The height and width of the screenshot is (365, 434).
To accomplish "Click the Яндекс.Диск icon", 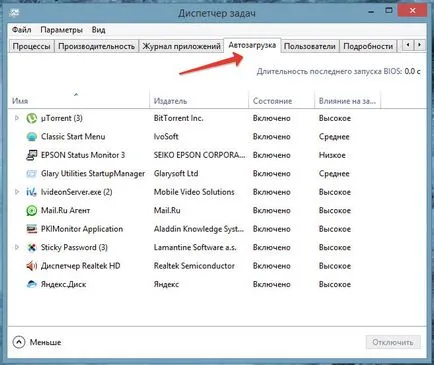I will [32, 284].
